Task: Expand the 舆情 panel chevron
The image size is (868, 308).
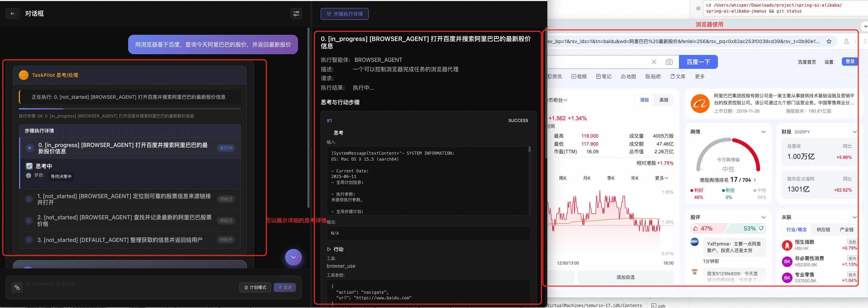Action: point(764,132)
